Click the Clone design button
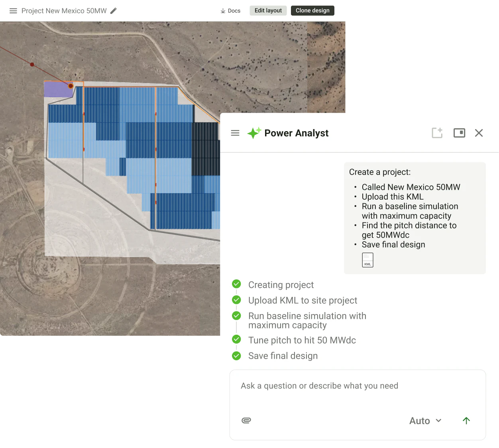The width and height of the screenshot is (499, 448). coord(312,10)
